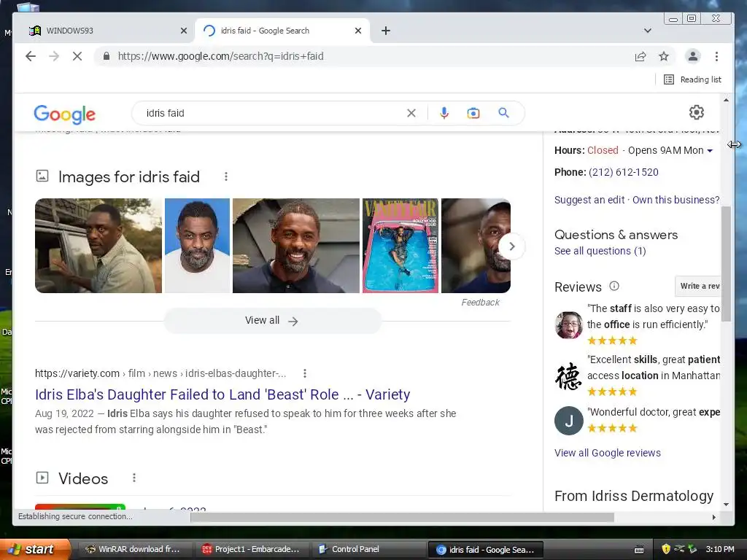The height and width of the screenshot is (560, 747).
Task: Close the WINDOWS93 tab
Action: [x=184, y=31]
